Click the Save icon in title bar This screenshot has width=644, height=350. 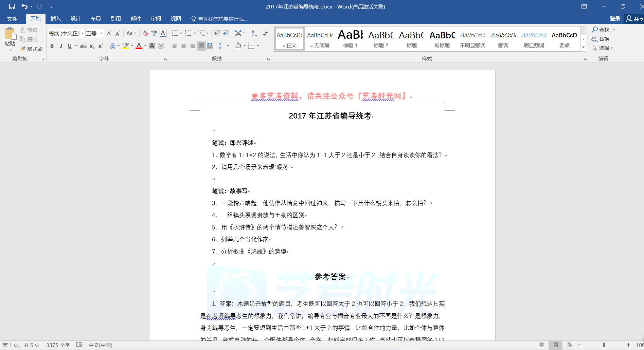pyautogui.click(x=12, y=6)
